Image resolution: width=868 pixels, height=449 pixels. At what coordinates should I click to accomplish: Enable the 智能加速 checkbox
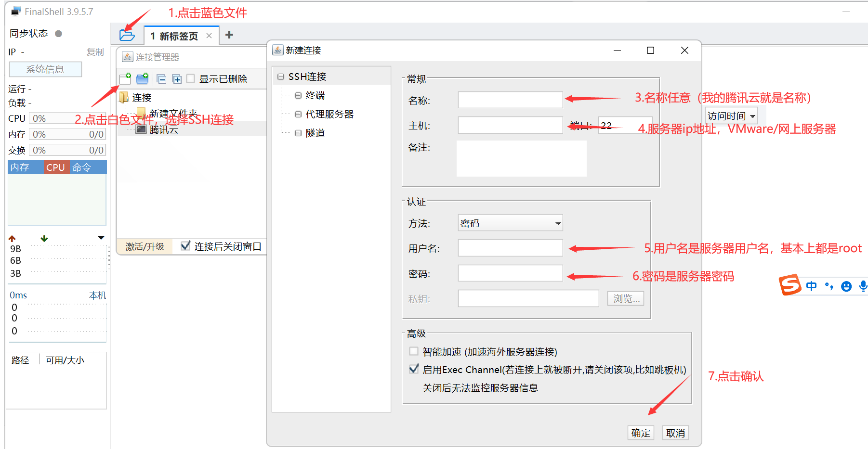click(x=414, y=351)
